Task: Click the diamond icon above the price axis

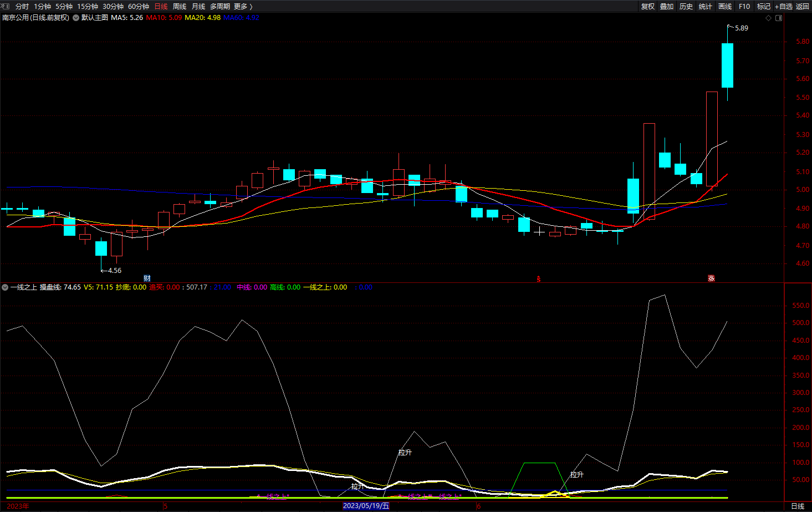Action: [768, 18]
